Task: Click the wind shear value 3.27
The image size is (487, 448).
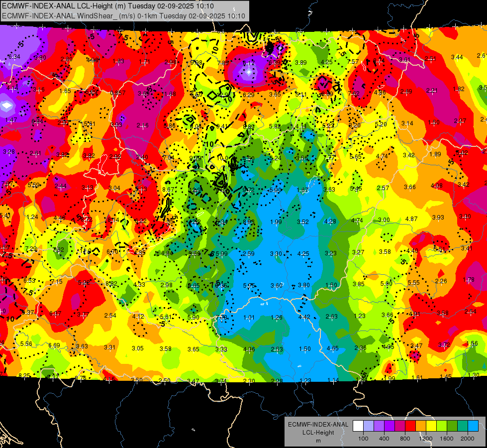Action: 358,252
